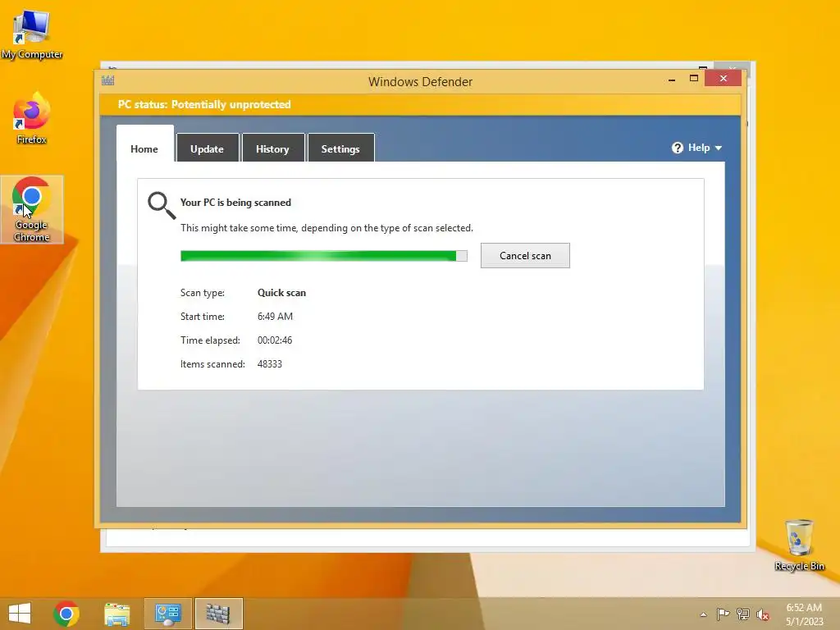The height and width of the screenshot is (630, 840).
Task: Open File Explorer from the taskbar
Action: [116, 614]
